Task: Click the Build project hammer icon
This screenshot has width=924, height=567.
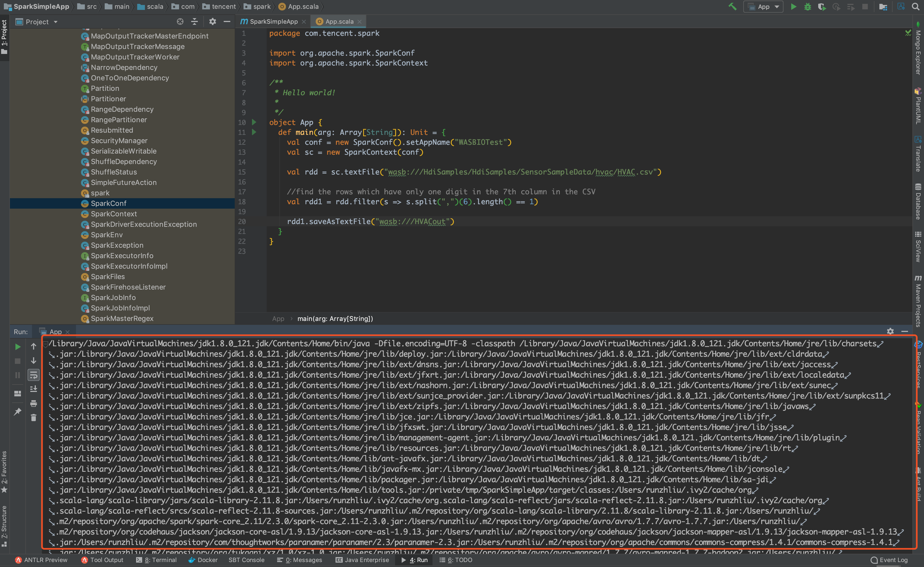Action: 732,7
